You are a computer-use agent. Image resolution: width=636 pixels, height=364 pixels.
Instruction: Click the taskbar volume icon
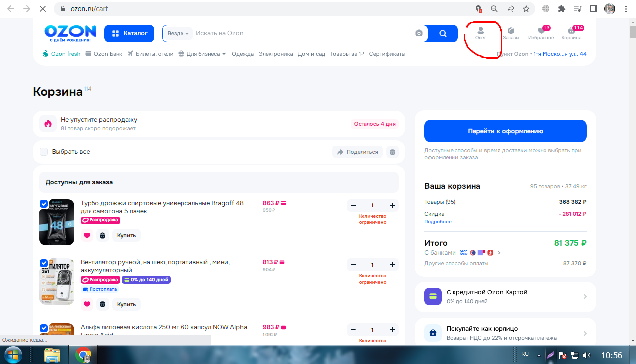(x=587, y=355)
